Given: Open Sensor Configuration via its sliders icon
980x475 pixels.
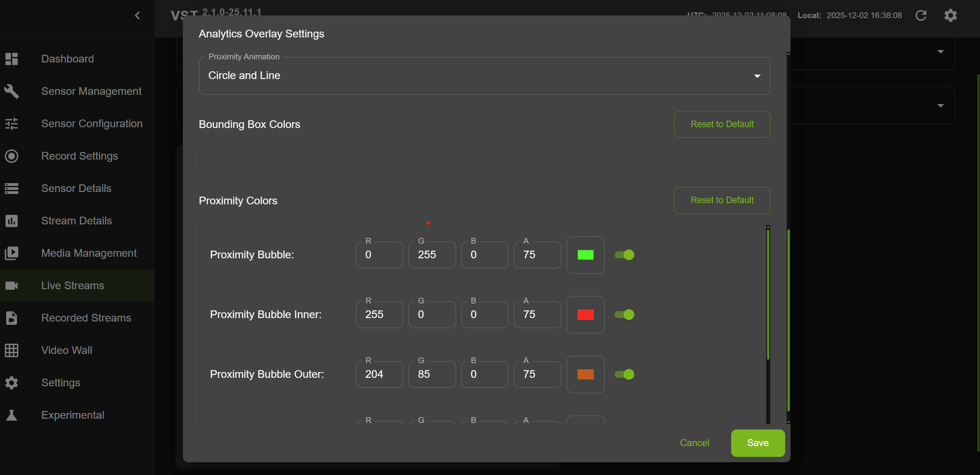Looking at the screenshot, I should point(12,124).
